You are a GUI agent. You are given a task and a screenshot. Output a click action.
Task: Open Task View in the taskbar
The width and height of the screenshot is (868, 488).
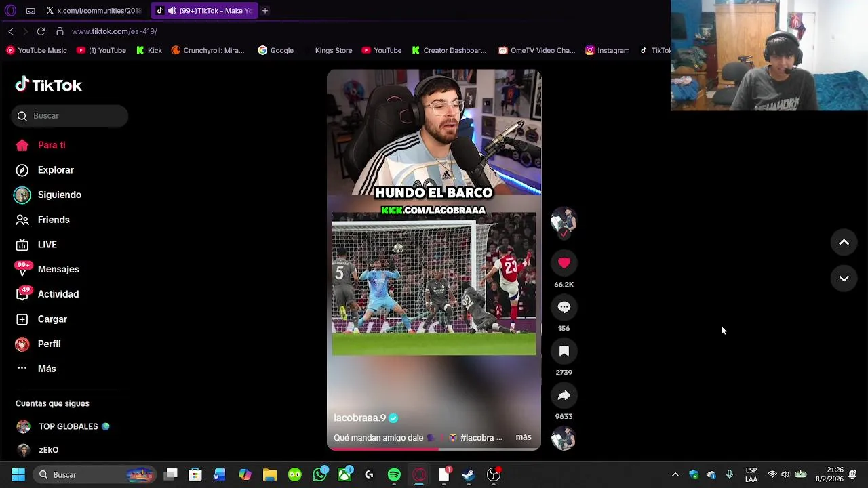click(171, 474)
